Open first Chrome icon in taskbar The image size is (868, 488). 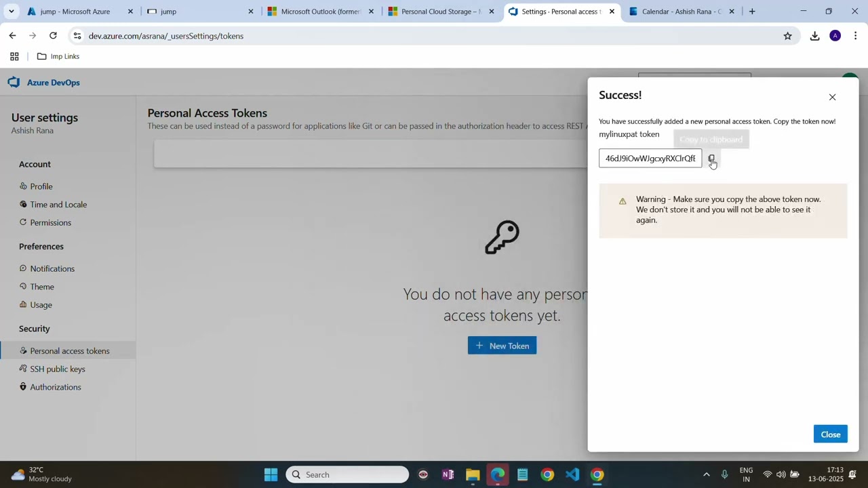[x=547, y=474]
